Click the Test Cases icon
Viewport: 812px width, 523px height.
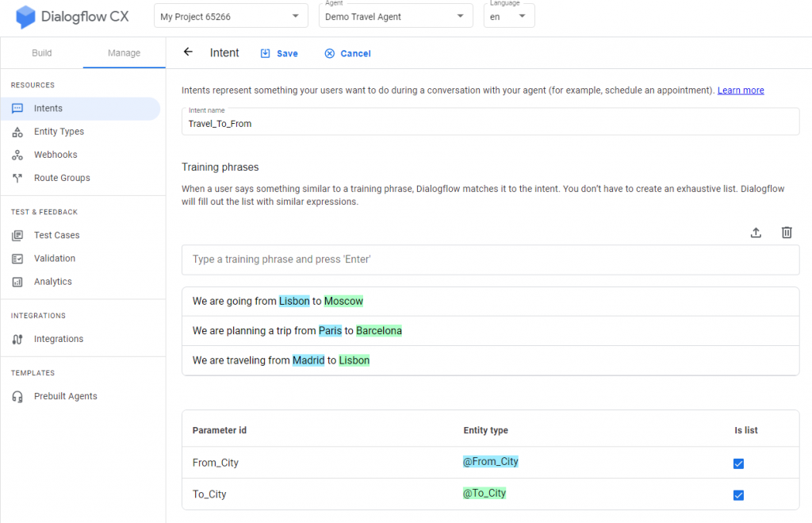[17, 236]
